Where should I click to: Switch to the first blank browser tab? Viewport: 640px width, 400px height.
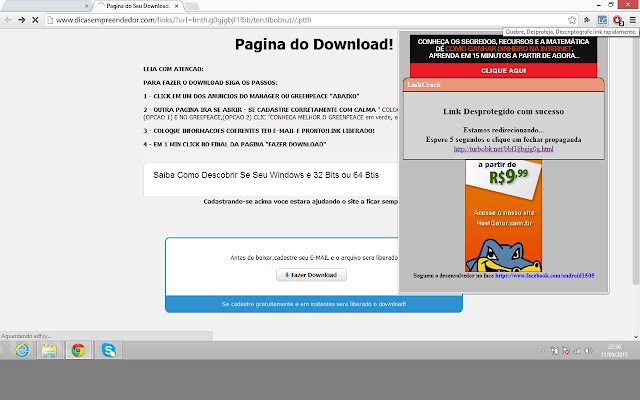[x=45, y=6]
